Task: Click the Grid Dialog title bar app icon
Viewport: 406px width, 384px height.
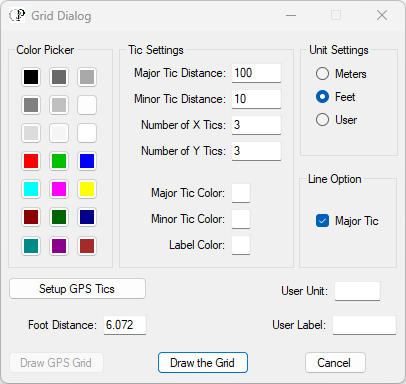Action: click(x=17, y=15)
